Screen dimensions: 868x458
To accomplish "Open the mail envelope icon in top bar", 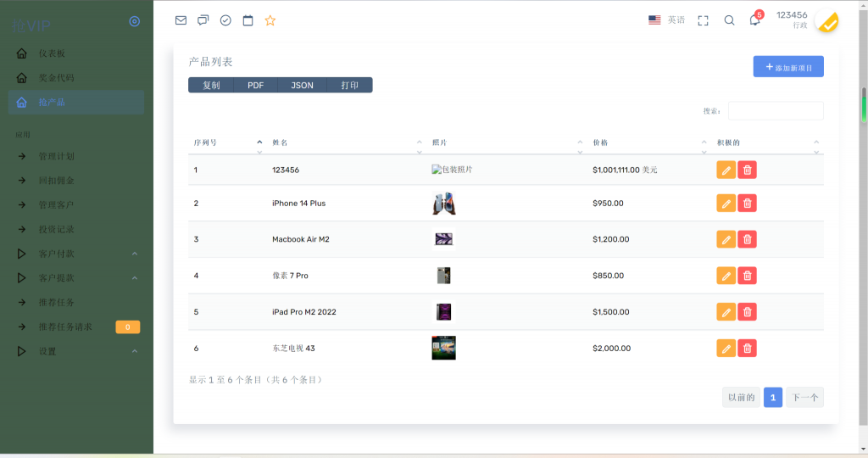I will (181, 20).
